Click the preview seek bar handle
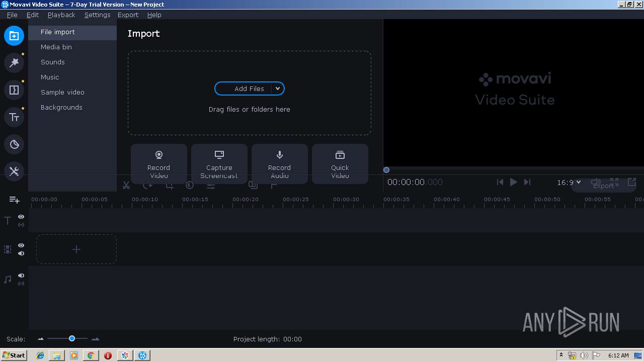The image size is (644, 362). [x=386, y=170]
